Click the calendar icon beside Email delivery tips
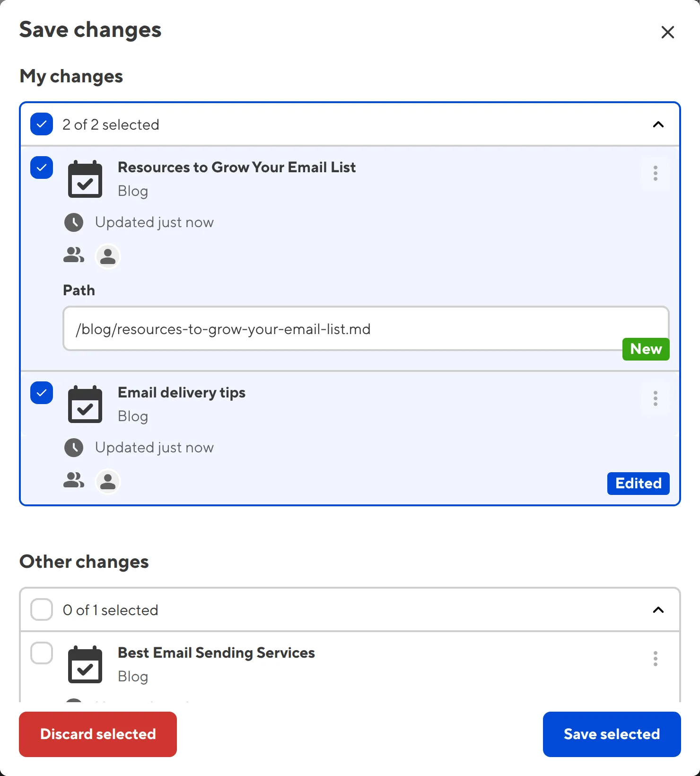 [x=85, y=404]
